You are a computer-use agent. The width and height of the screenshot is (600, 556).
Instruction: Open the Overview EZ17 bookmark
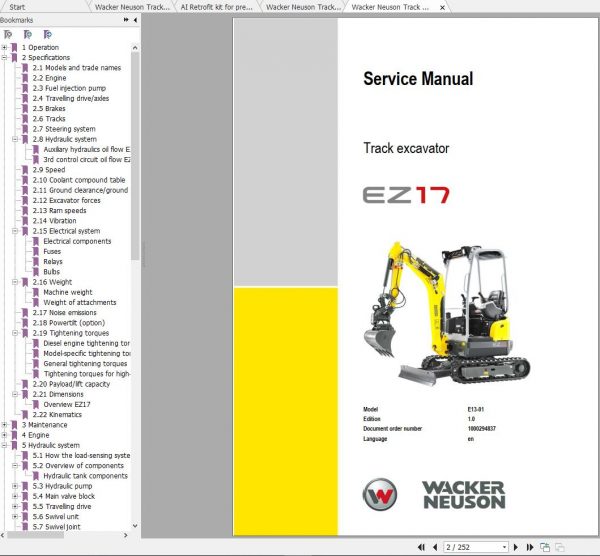click(67, 404)
